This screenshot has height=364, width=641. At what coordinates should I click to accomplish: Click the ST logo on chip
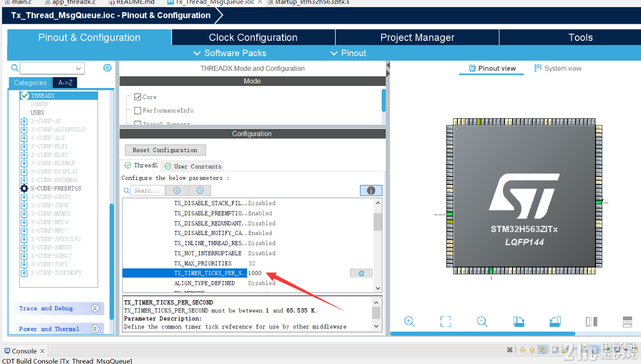pyautogui.click(x=525, y=196)
